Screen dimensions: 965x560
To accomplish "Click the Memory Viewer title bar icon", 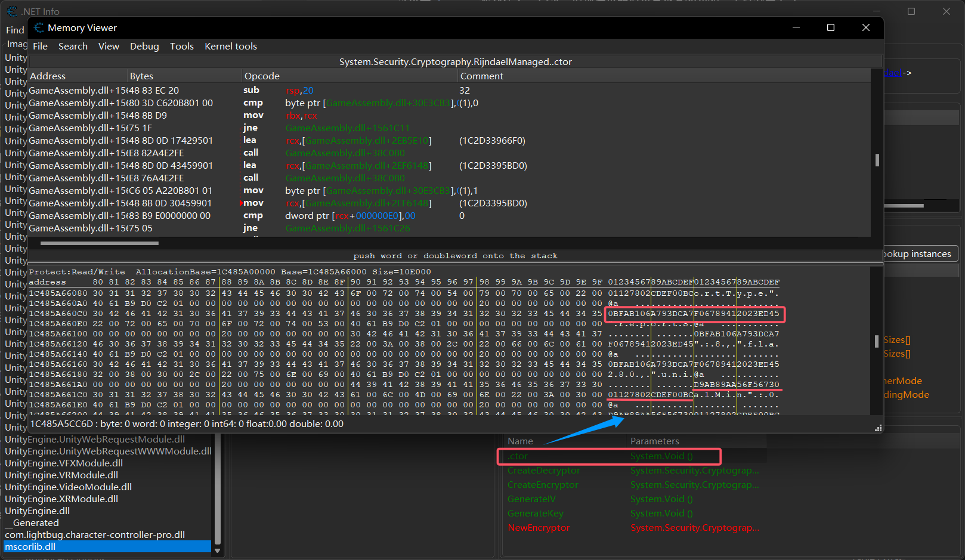I will (x=39, y=28).
